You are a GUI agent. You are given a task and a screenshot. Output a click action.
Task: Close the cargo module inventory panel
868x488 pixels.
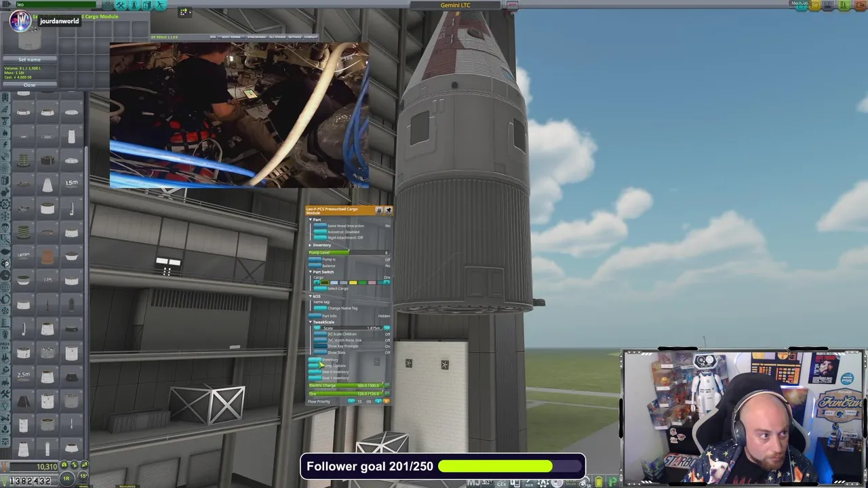coord(29,85)
